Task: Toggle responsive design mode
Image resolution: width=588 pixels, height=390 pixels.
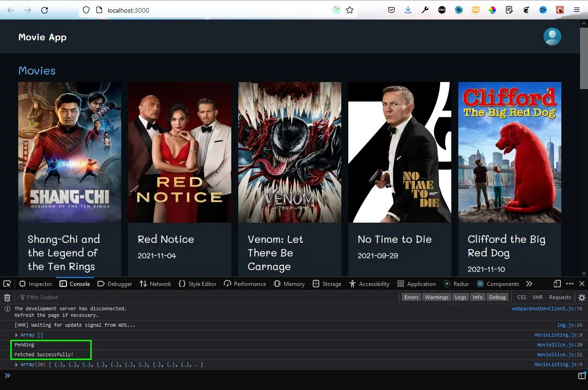Action: click(557, 284)
